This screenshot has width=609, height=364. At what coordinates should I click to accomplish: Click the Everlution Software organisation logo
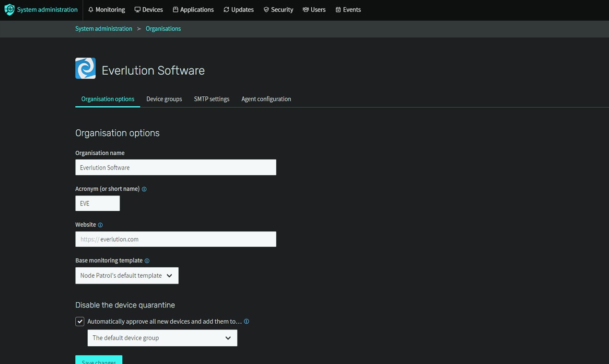click(x=85, y=68)
